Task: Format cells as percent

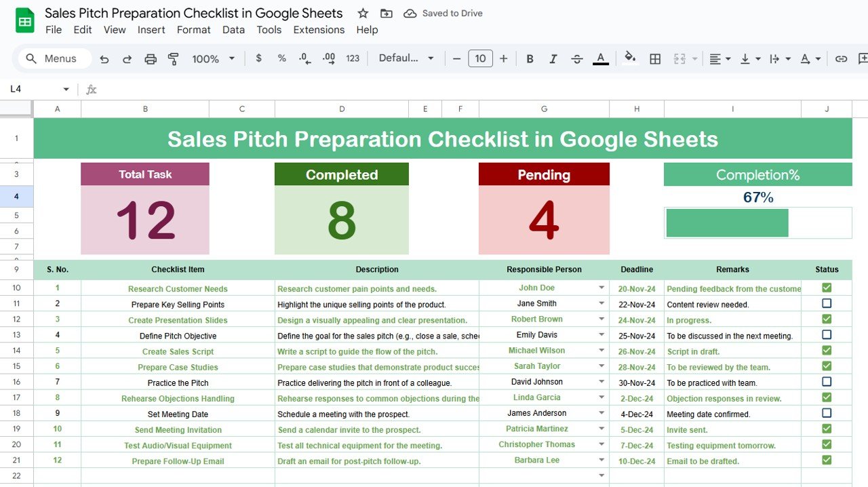Action: tap(281, 58)
